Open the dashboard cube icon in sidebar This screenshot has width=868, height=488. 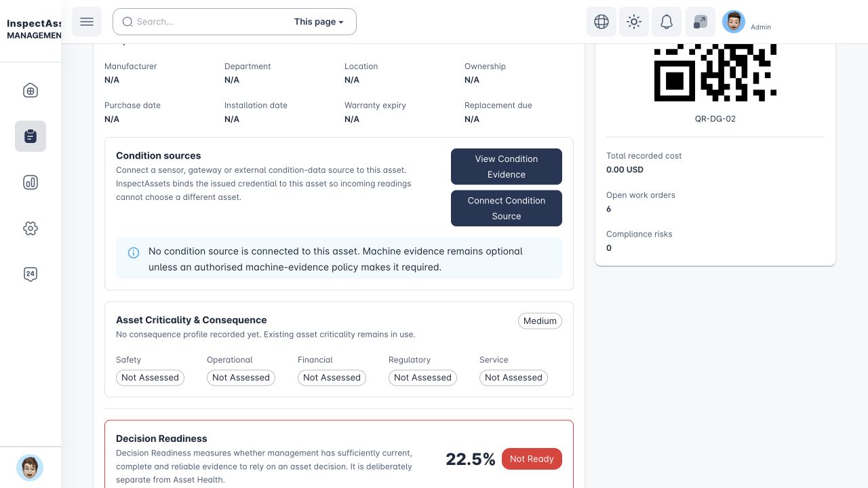click(x=31, y=91)
